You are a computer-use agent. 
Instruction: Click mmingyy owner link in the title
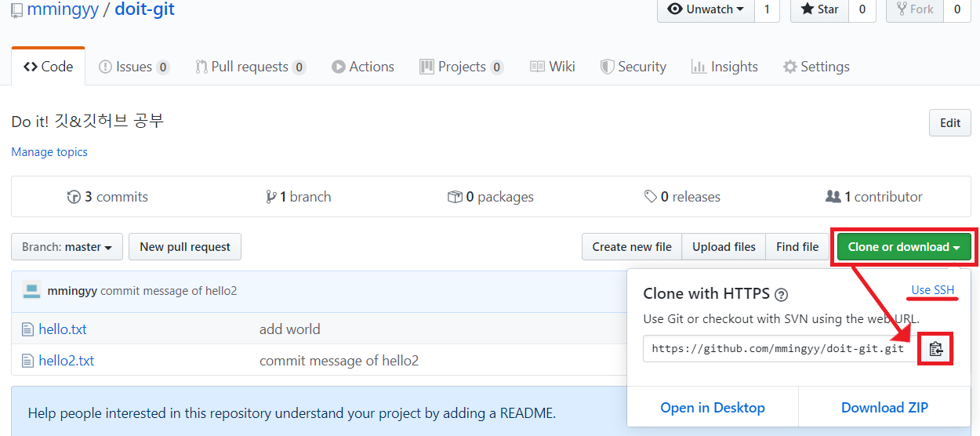click(63, 10)
